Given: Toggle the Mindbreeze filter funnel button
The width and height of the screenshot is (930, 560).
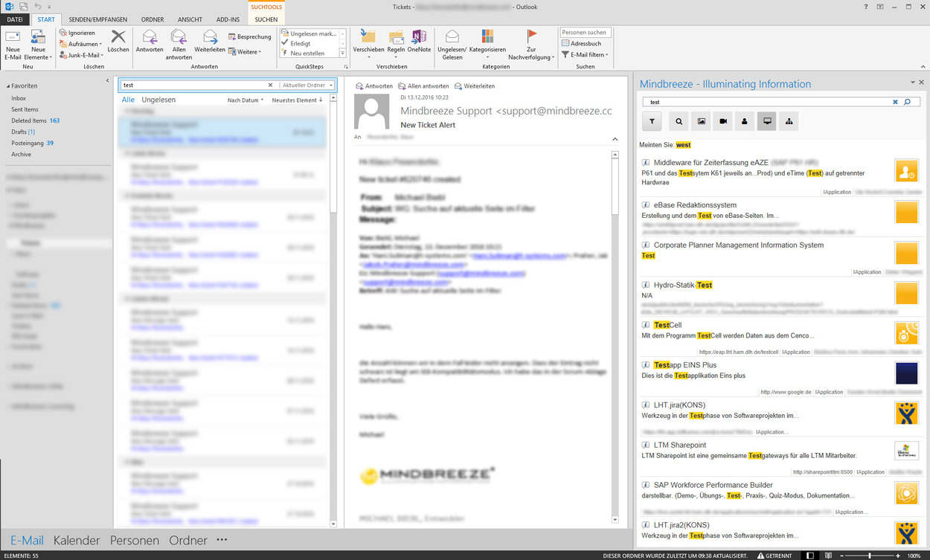Looking at the screenshot, I should coord(652,121).
